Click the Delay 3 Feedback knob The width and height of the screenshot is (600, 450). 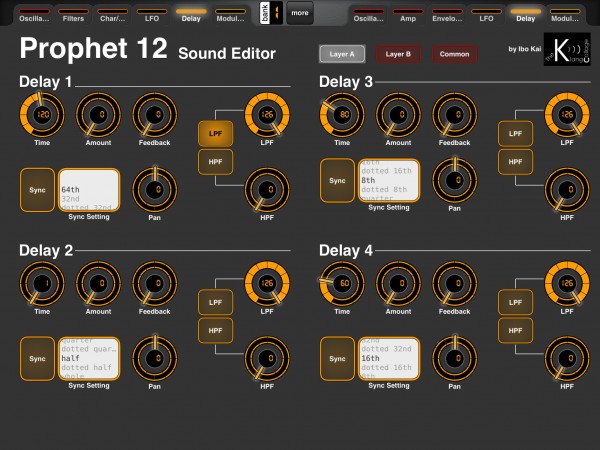(455, 114)
